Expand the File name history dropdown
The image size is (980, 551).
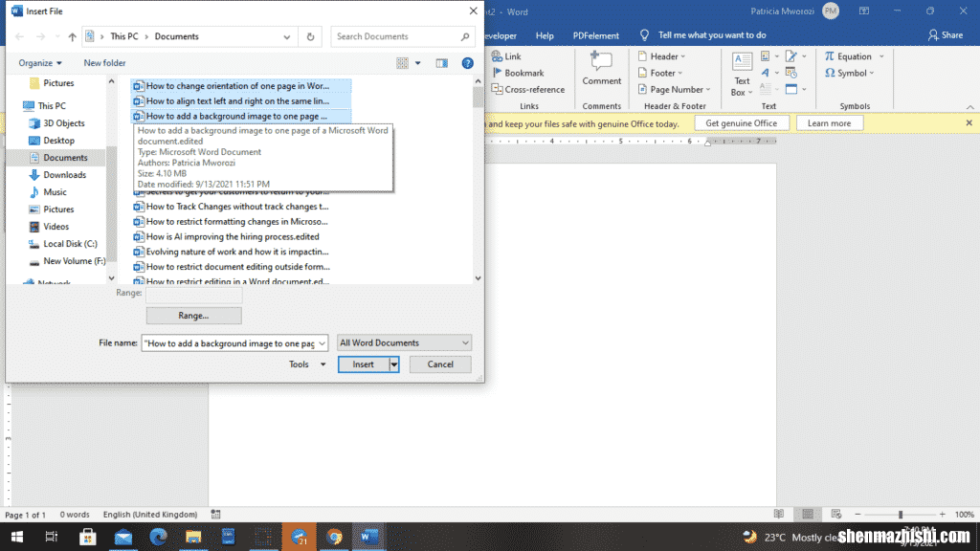[x=322, y=343]
